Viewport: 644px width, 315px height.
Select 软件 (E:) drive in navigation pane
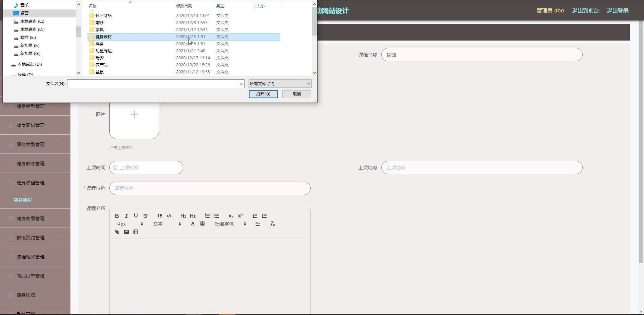tap(28, 38)
